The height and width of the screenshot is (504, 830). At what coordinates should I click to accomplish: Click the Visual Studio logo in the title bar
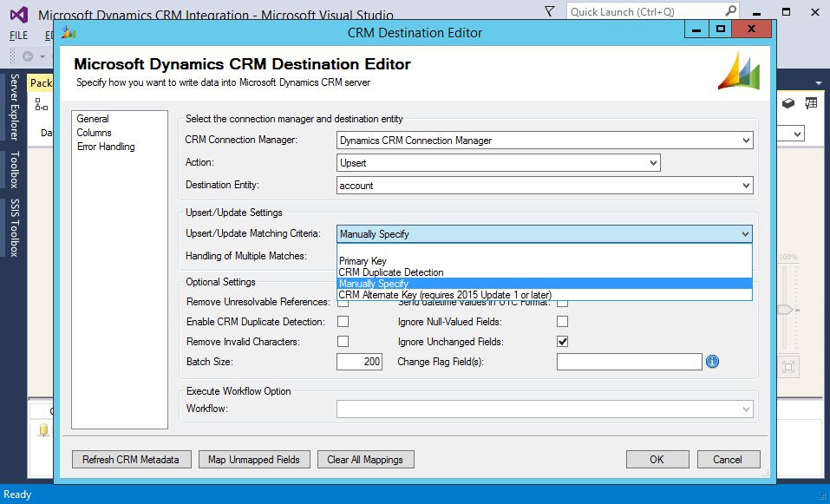coord(20,14)
